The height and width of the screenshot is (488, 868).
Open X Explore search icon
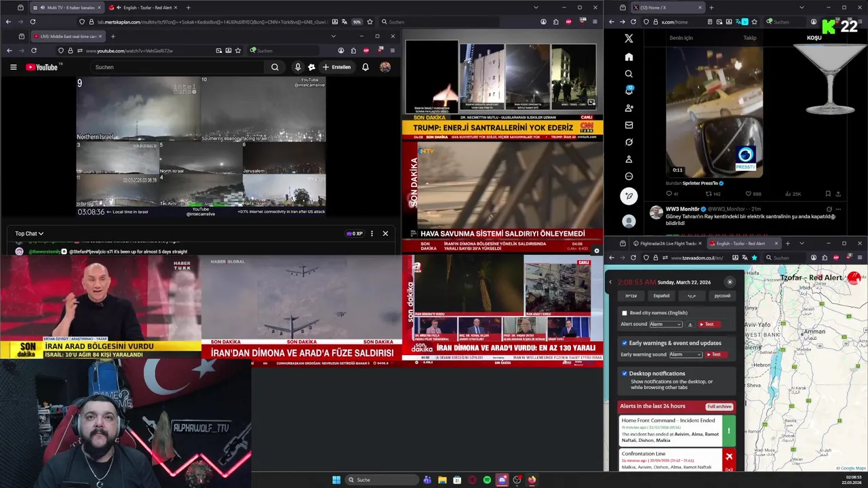pos(629,74)
